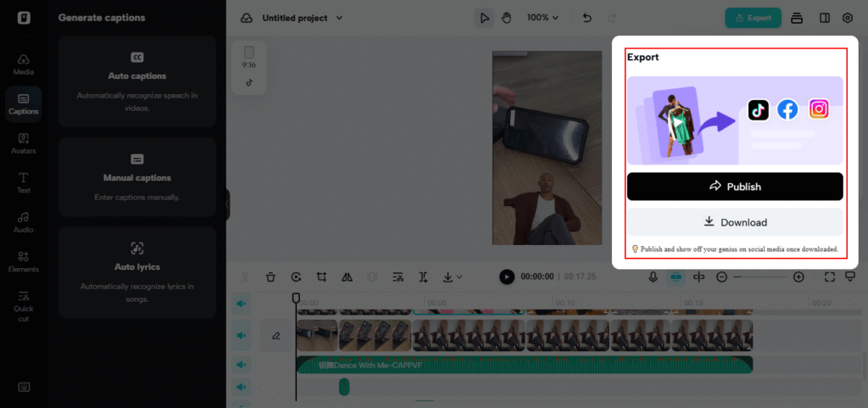Viewport: 868px width, 408px height.
Task: Click the cloud save status icon
Action: tap(247, 18)
